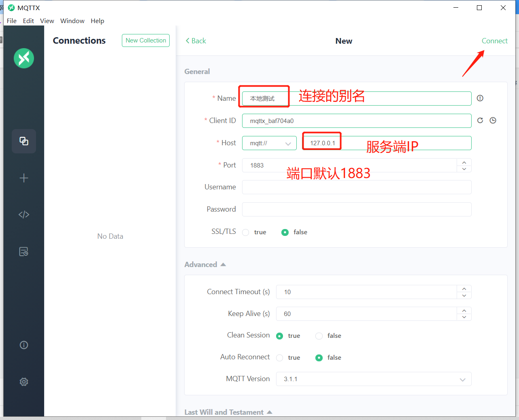The height and width of the screenshot is (420, 519).
Task: Decrease the Port value with down arrow
Action: pos(464,169)
